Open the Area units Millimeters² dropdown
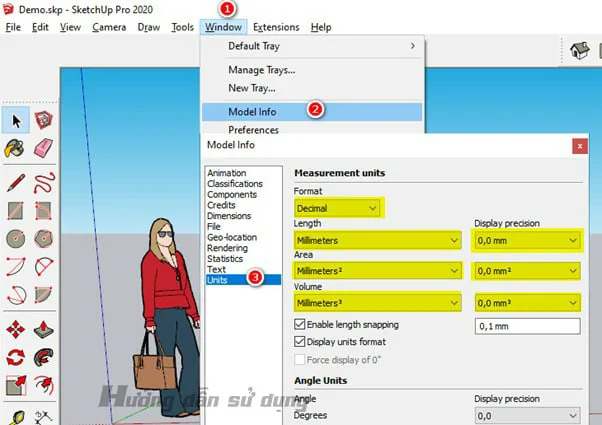The image size is (602, 425). click(378, 271)
